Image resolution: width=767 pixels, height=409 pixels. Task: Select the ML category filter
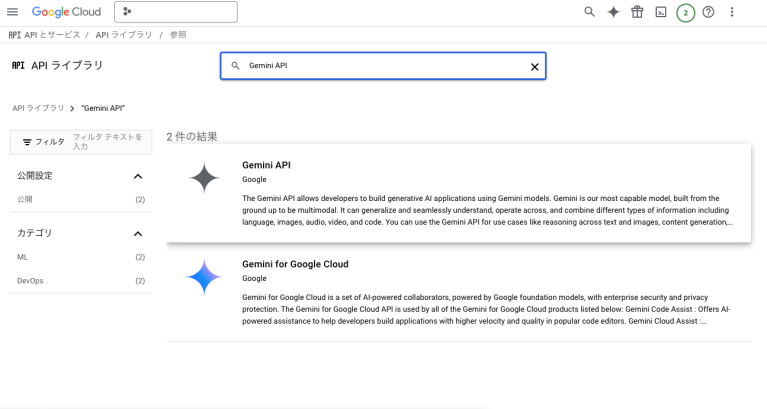point(23,257)
